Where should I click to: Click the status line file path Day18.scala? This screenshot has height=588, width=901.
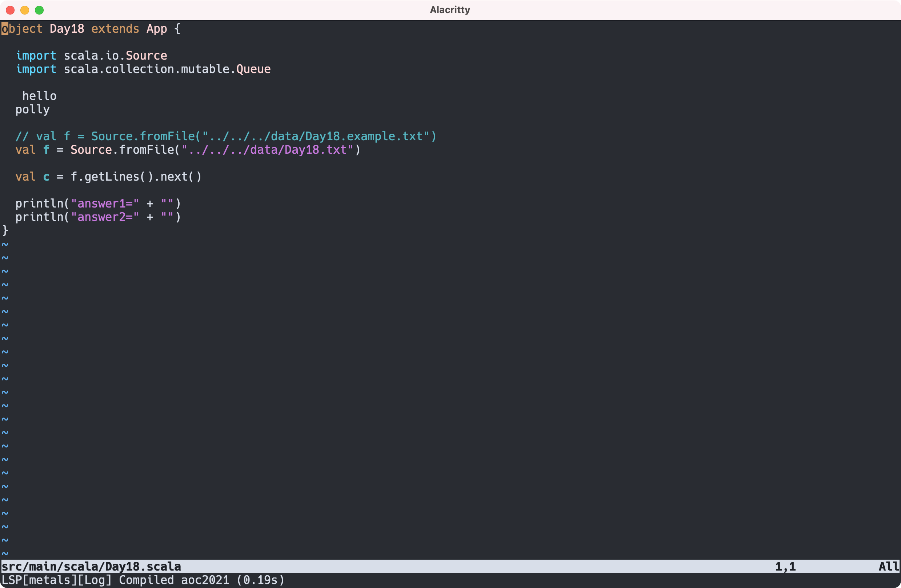tap(91, 567)
